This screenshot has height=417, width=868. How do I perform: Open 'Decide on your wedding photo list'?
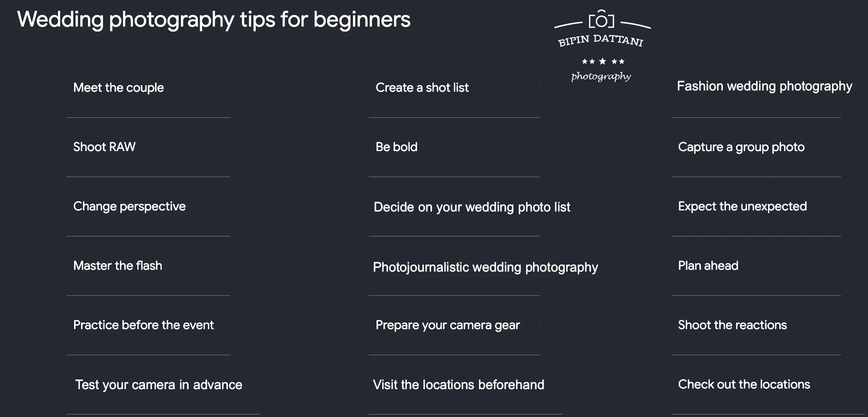472,207
